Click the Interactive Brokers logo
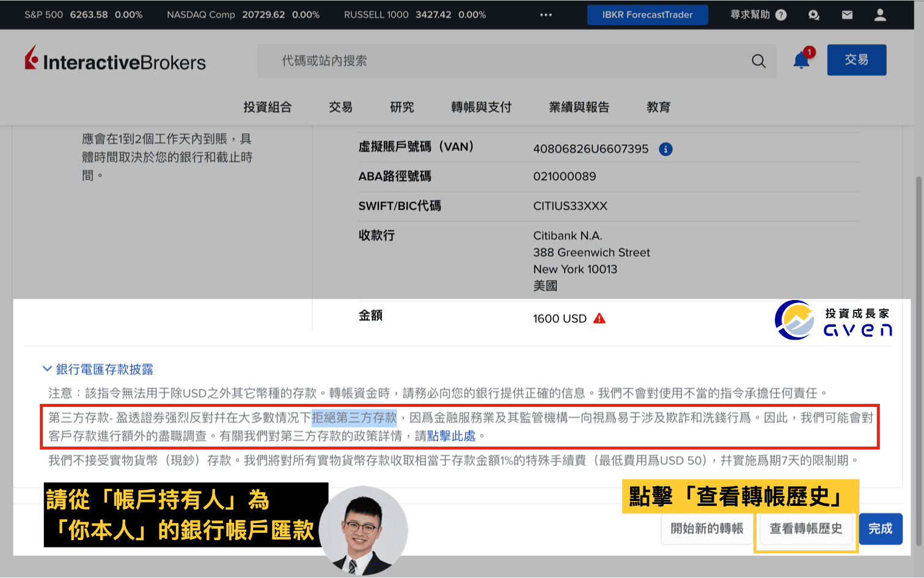Screen dimensions: 924x578 click(115, 59)
